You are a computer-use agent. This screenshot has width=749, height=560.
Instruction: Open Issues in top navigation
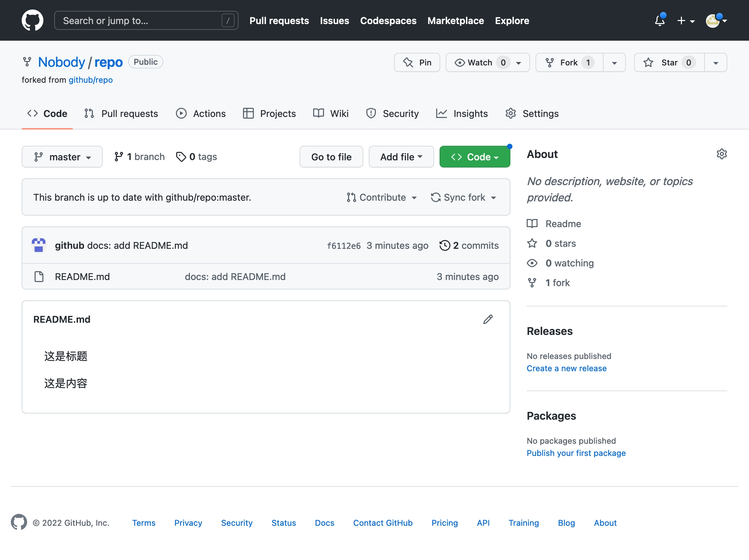coord(335,21)
